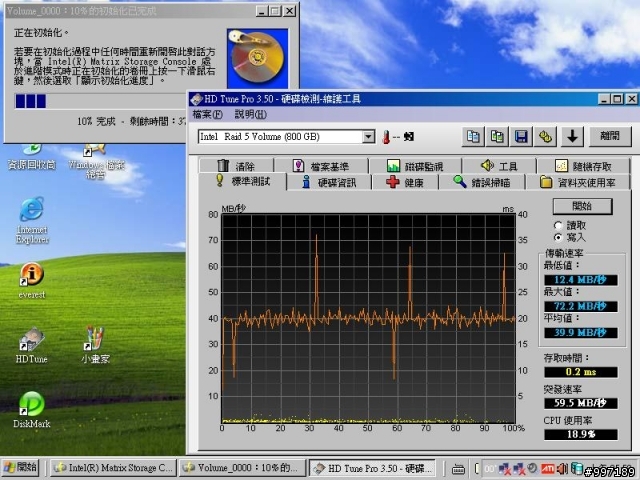This screenshot has height=480, width=640.
Task: Click the ATI tray icon
Action: pyautogui.click(x=548, y=468)
